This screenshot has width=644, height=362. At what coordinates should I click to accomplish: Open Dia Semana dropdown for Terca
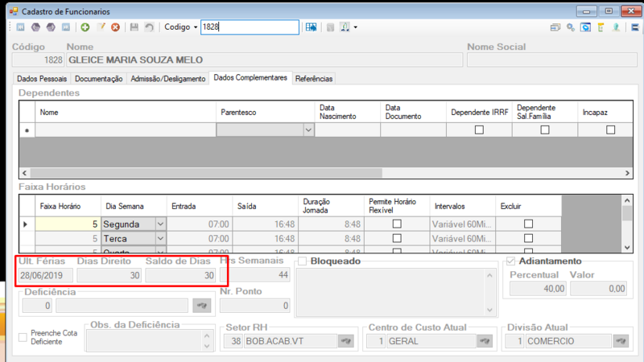coord(160,238)
